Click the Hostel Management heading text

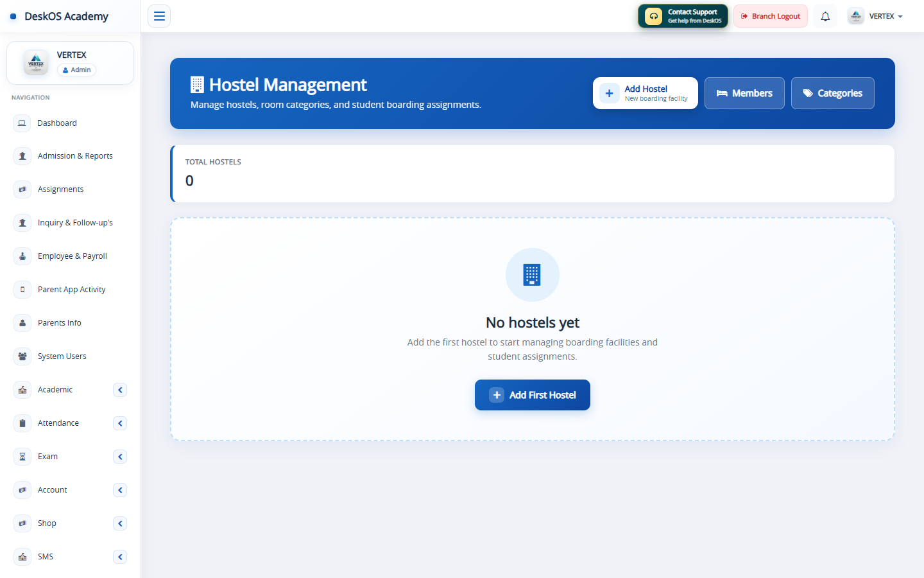288,85
